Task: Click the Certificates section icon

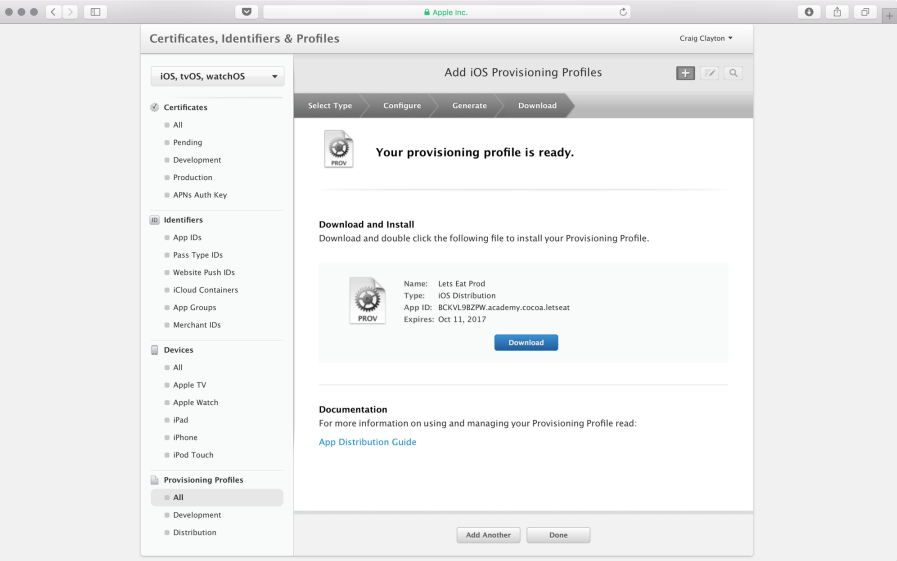Action: [x=154, y=107]
